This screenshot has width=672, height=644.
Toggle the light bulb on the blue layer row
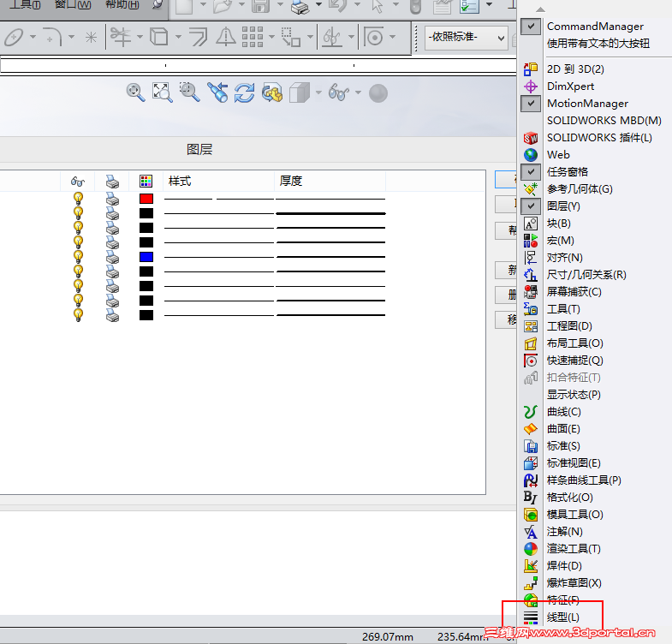(x=78, y=257)
